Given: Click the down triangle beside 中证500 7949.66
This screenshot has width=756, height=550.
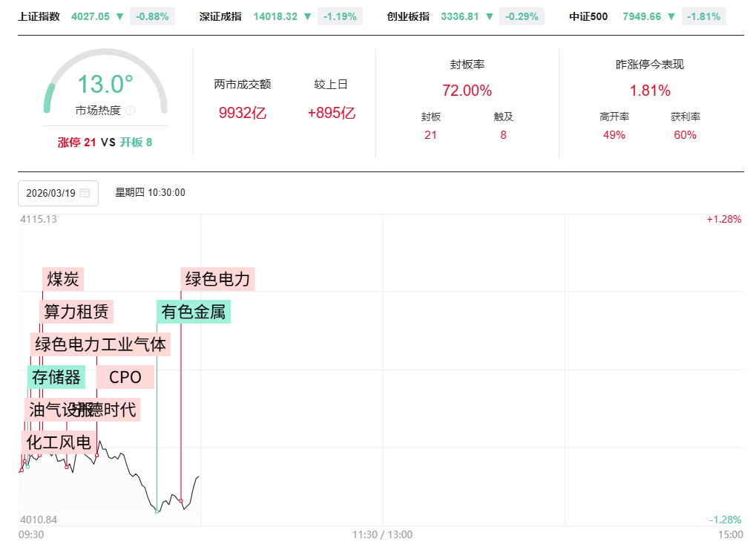Looking at the screenshot, I should (671, 16).
